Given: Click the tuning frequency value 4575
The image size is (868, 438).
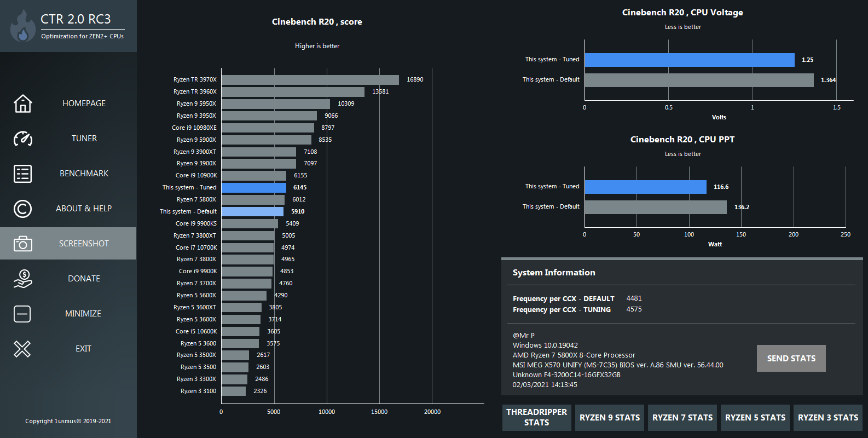Looking at the screenshot, I should (634, 309).
